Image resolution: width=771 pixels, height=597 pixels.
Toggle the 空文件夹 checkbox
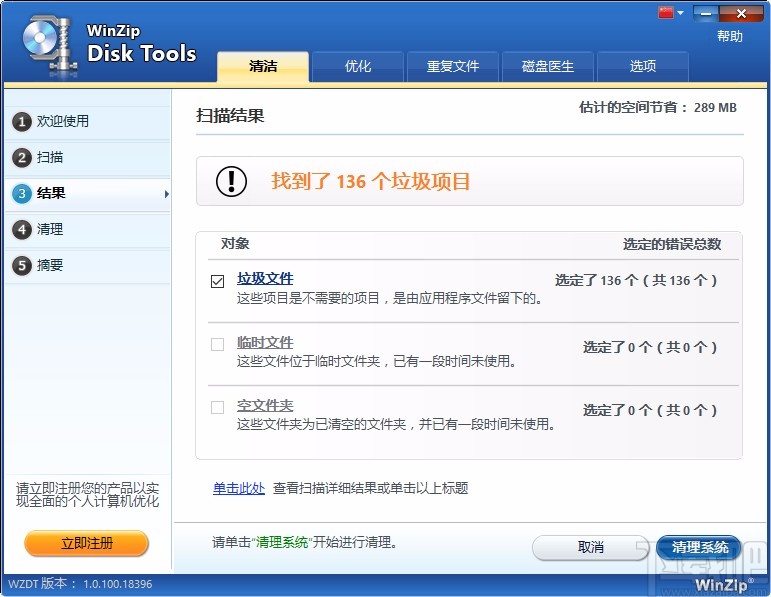[217, 407]
